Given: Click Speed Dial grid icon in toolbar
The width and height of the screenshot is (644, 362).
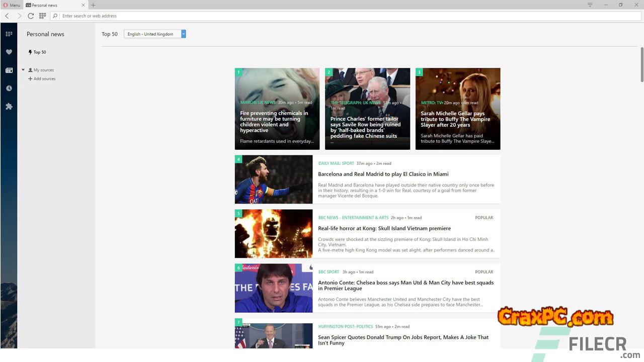Looking at the screenshot, I should point(43,16).
